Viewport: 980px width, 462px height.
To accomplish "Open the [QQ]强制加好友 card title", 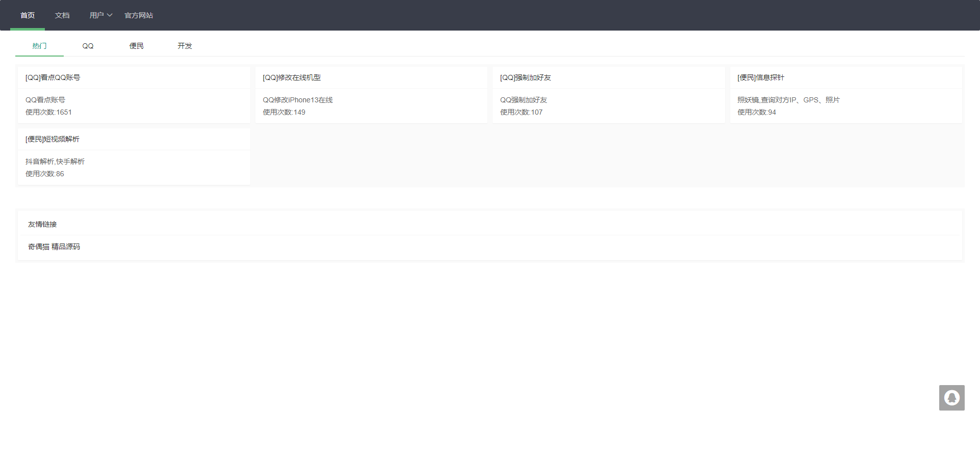I will pyautogui.click(x=525, y=77).
